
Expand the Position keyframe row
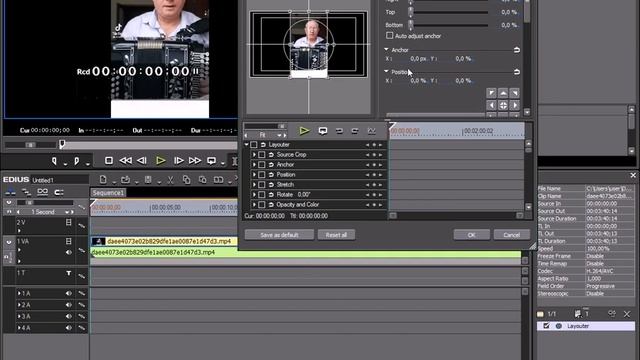(x=254, y=175)
